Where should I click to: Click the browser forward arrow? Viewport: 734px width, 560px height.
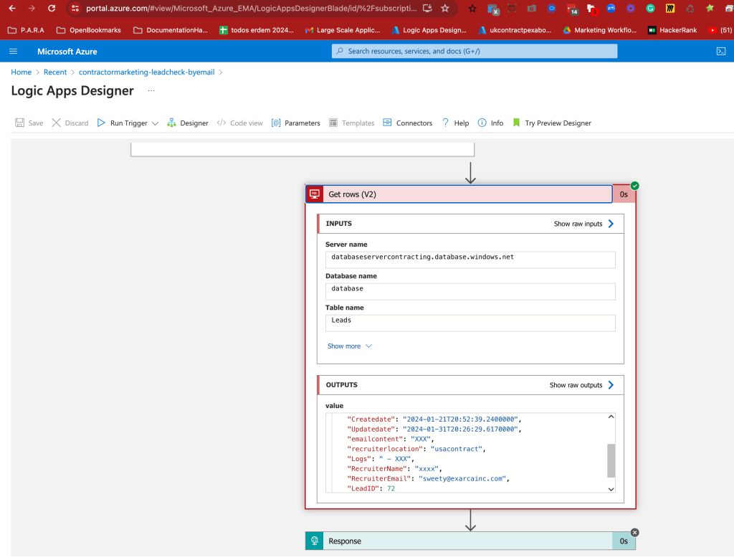32,8
